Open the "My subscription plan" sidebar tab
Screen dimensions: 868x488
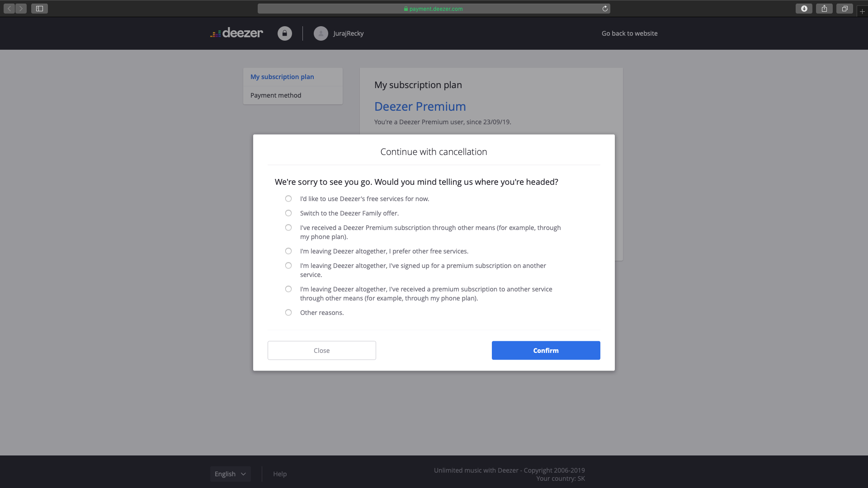click(293, 77)
